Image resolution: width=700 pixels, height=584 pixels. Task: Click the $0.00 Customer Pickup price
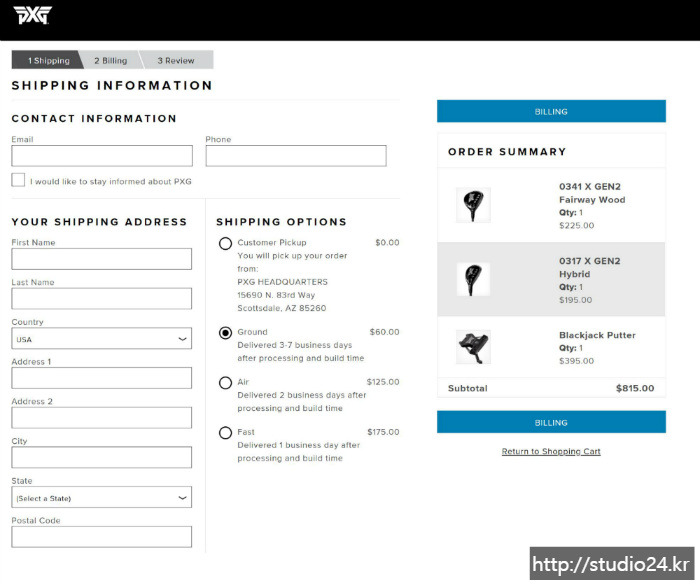[387, 243]
